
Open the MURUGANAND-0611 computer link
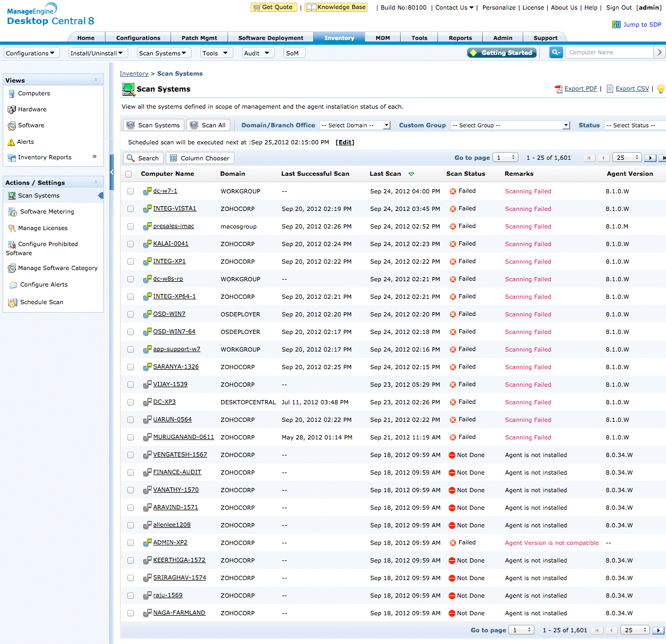pos(183,437)
